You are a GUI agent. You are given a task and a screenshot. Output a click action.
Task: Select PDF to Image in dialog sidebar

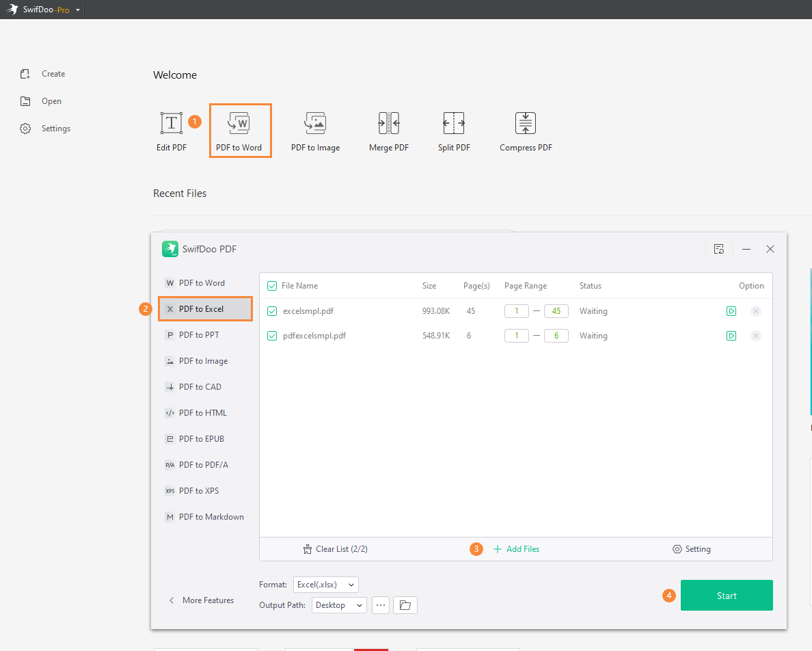205,361
